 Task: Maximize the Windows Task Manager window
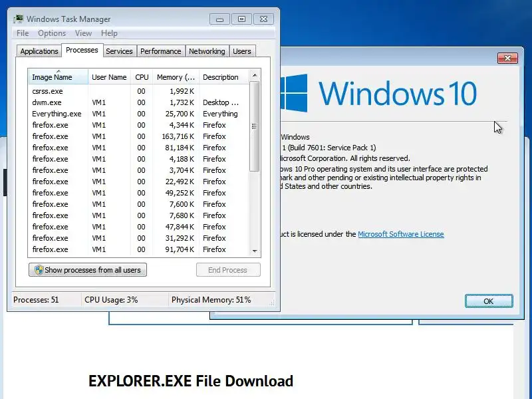coord(241,19)
